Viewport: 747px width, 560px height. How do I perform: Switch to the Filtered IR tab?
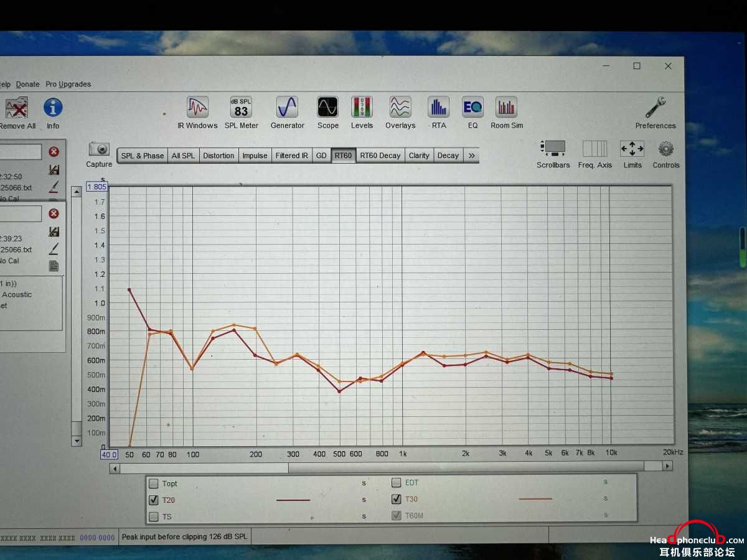coord(291,156)
